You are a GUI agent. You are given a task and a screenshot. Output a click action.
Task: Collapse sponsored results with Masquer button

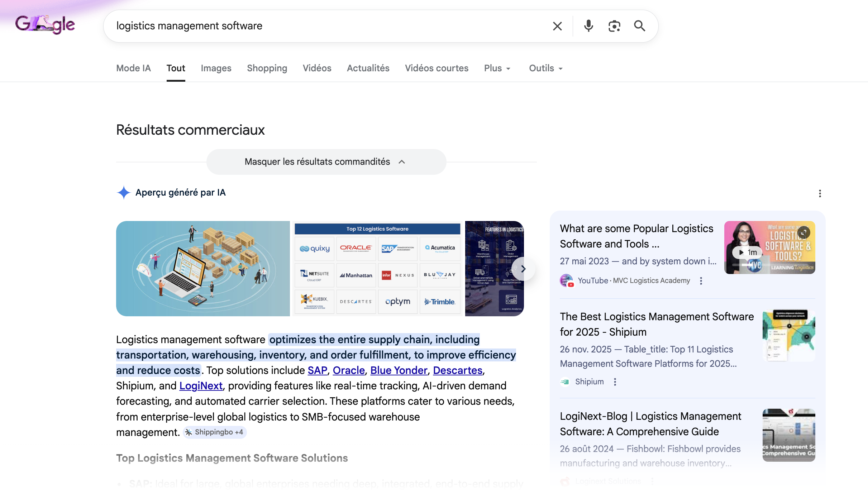tap(326, 162)
